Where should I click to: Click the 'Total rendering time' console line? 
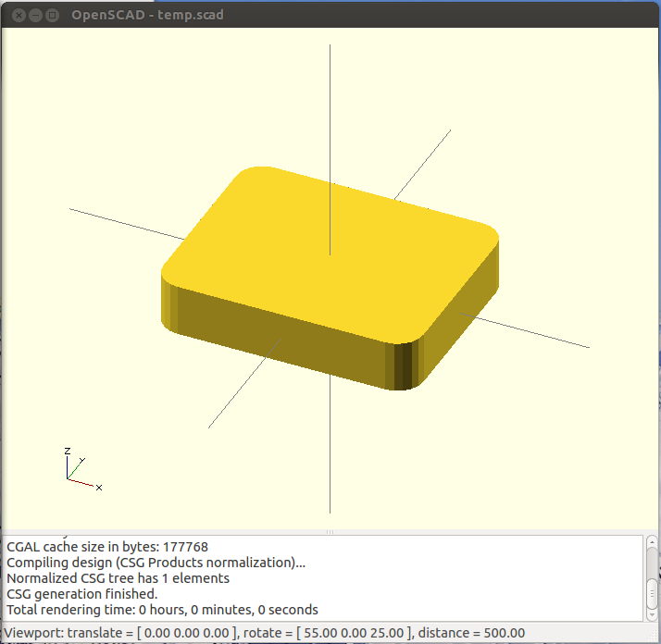pyautogui.click(x=162, y=610)
